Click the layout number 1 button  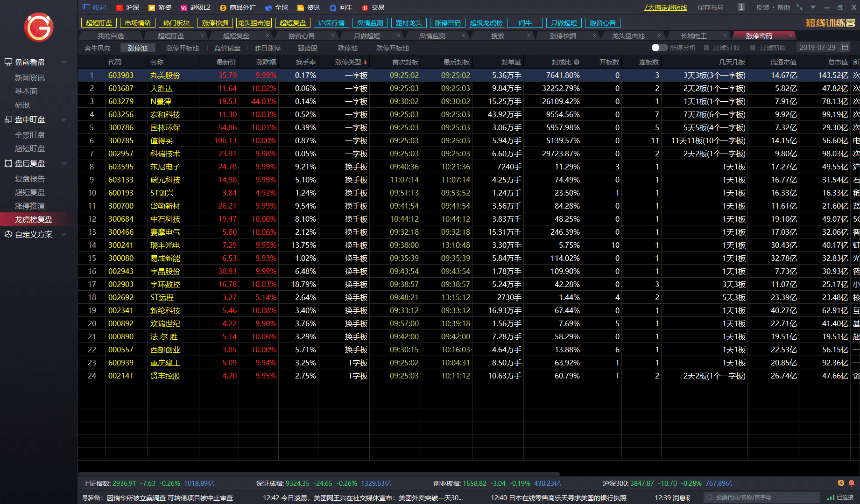741,7
